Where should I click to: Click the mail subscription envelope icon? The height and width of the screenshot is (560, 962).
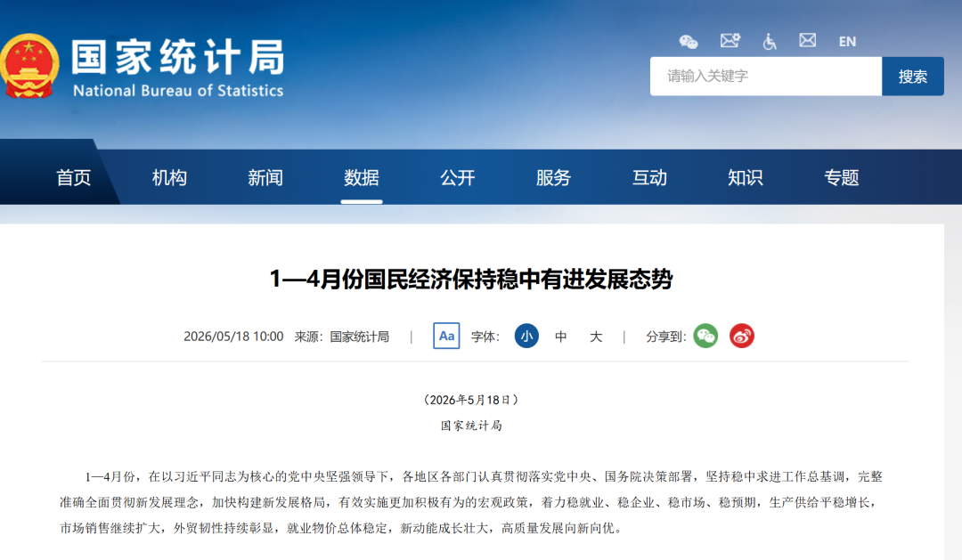[730, 41]
